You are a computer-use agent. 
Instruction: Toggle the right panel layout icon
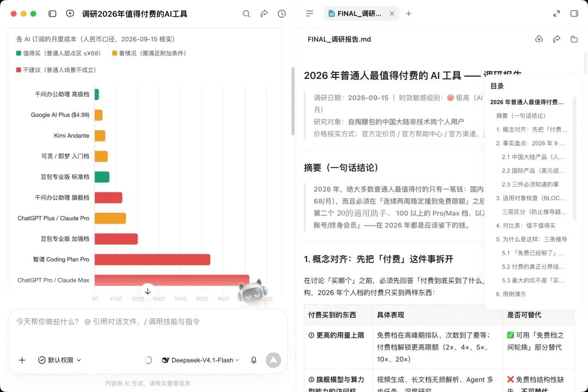(x=574, y=14)
